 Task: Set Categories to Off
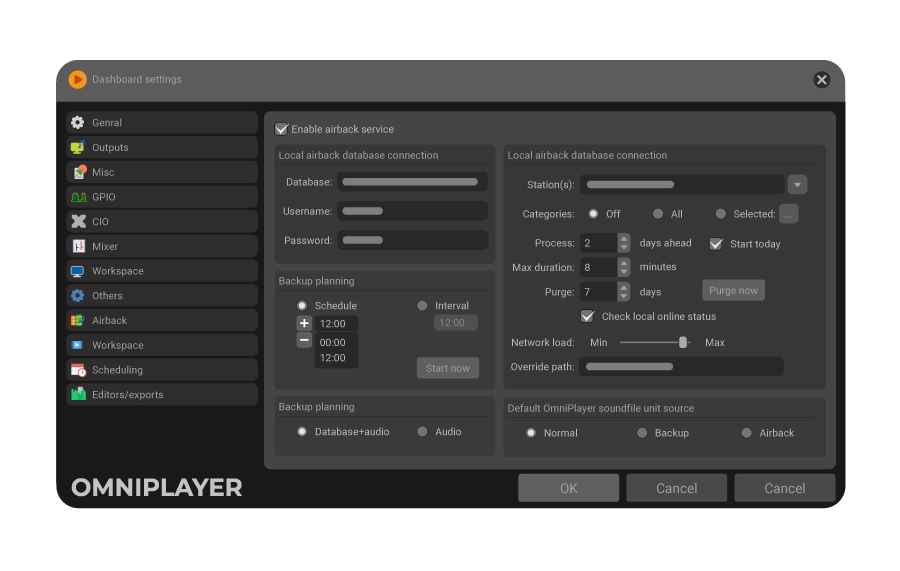[593, 213]
